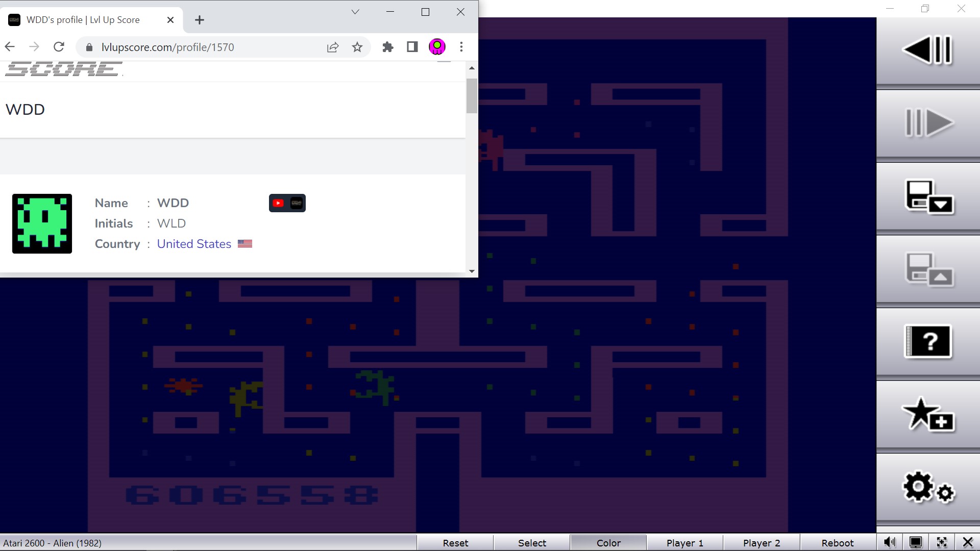Open the Player 2 menu
The height and width of the screenshot is (551, 980).
761,543
